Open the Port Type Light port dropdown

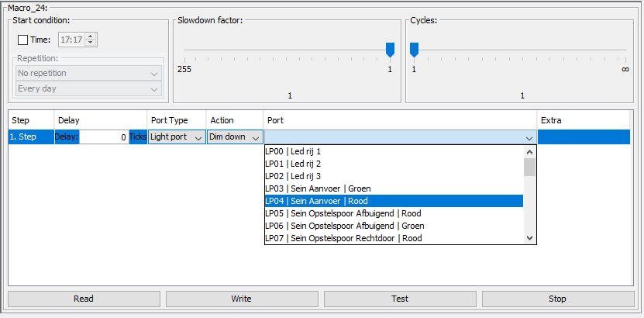point(177,137)
